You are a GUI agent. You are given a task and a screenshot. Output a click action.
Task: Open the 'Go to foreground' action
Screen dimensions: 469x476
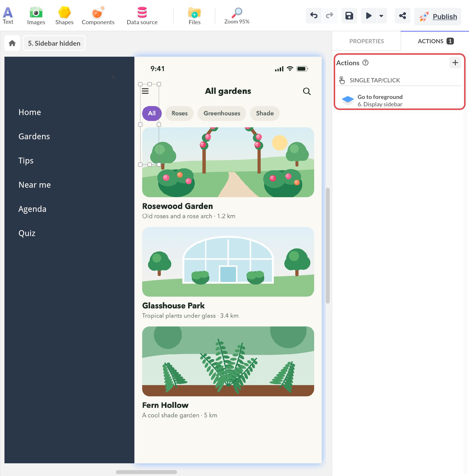tap(398, 100)
